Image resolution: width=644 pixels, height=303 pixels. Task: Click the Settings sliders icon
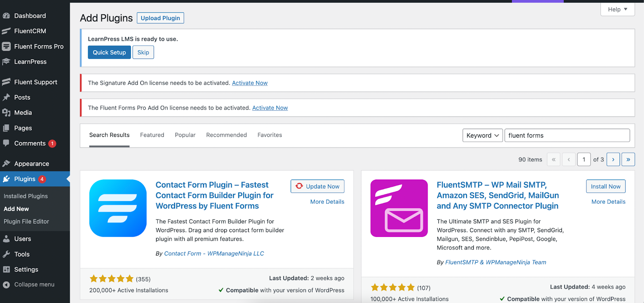6,270
